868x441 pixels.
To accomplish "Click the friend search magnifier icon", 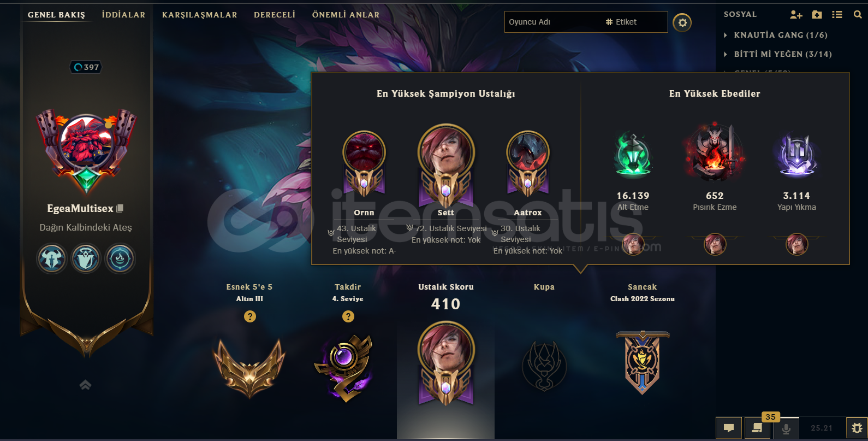I will 858,15.
